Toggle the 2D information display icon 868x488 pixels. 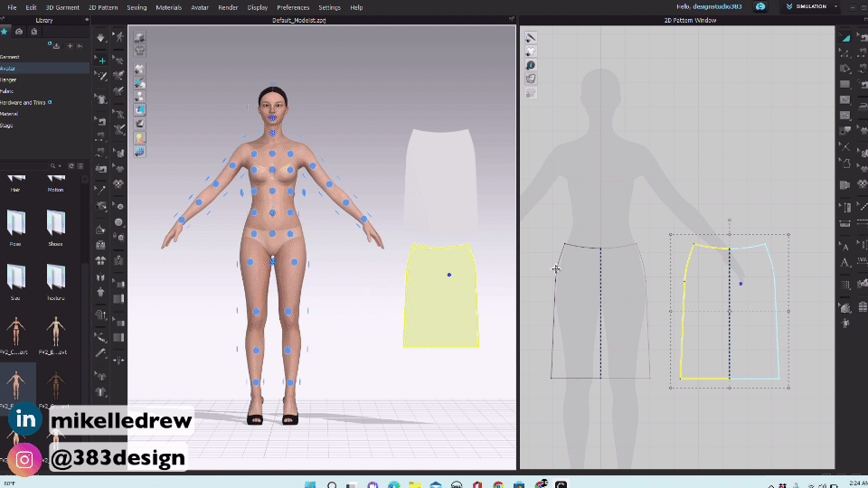click(531, 65)
